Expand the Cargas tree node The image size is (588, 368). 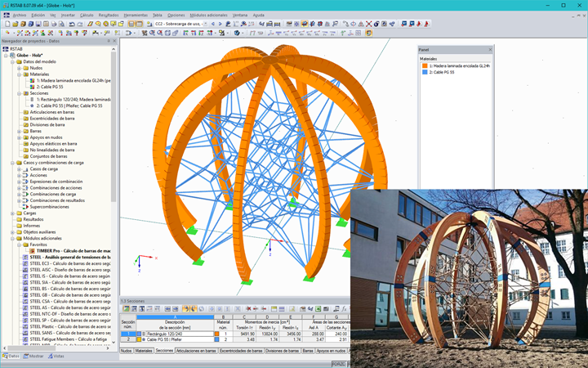point(12,213)
